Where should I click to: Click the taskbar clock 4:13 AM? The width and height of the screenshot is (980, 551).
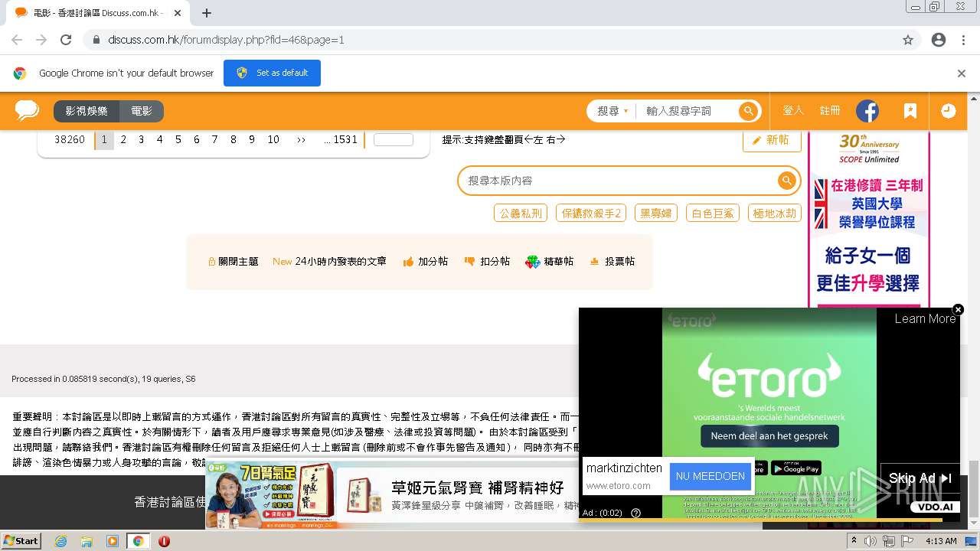[941, 541]
